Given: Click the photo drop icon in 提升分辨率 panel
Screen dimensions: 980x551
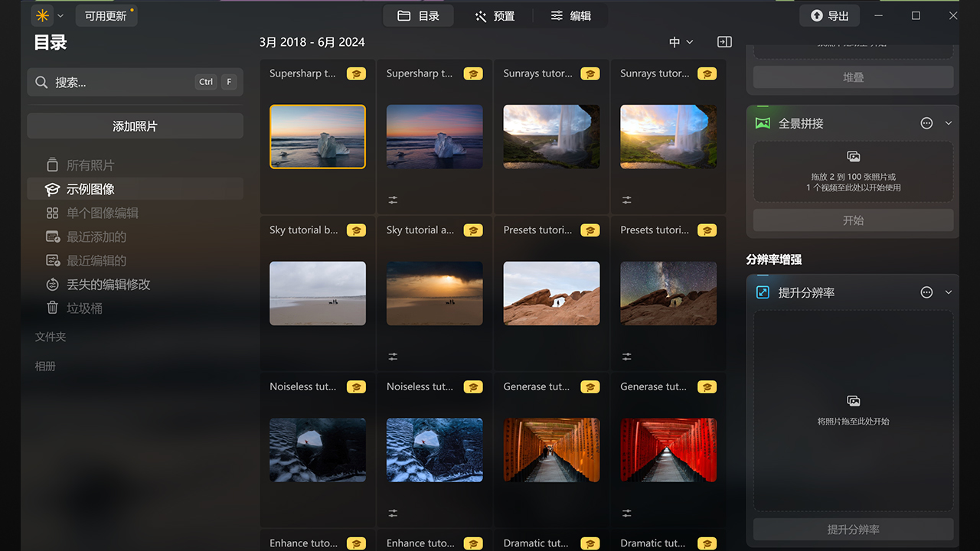Looking at the screenshot, I should [x=853, y=401].
